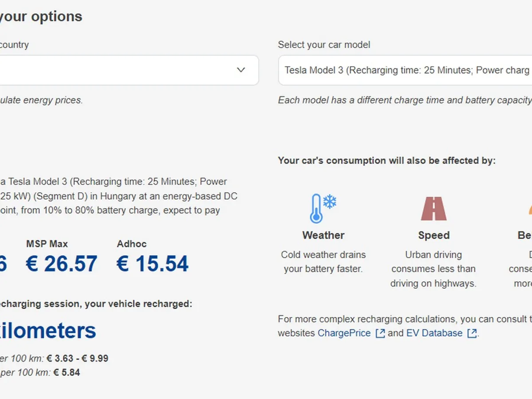Open the ChargePrice website link

[x=344, y=333]
